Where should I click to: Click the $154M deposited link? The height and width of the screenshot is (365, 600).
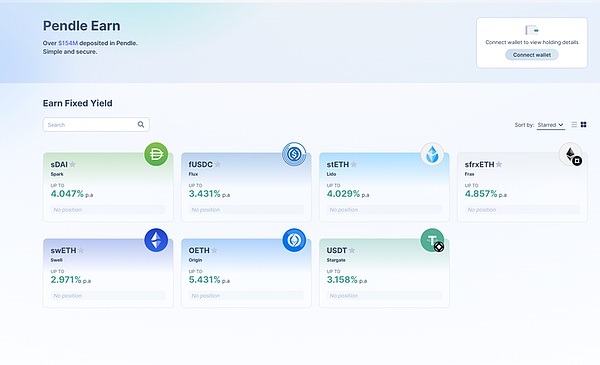tap(68, 43)
